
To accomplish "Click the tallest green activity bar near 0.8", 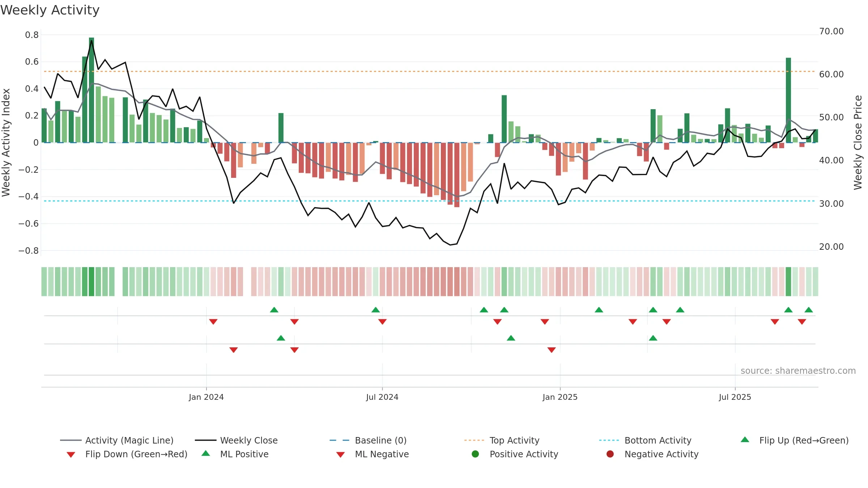I will click(92, 90).
